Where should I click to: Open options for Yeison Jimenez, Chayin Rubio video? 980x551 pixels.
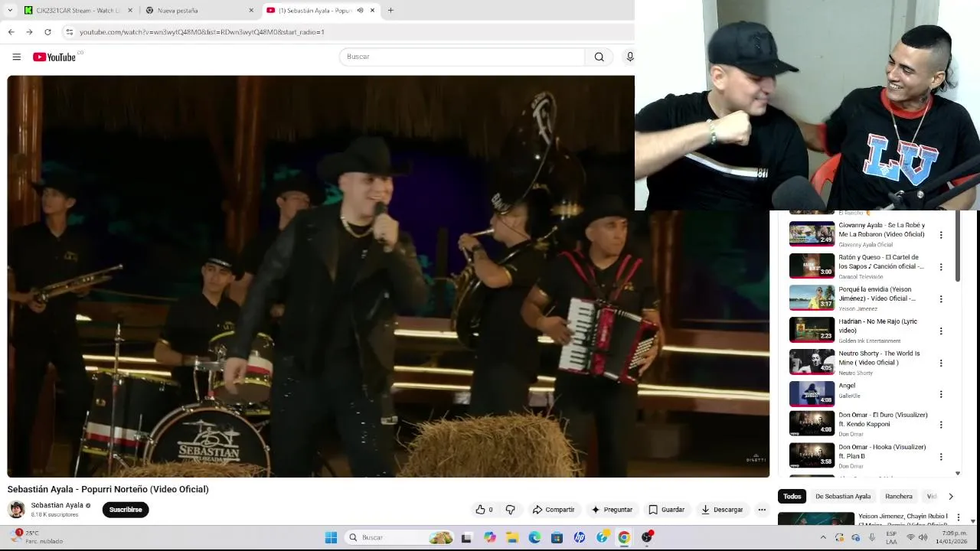click(958, 518)
